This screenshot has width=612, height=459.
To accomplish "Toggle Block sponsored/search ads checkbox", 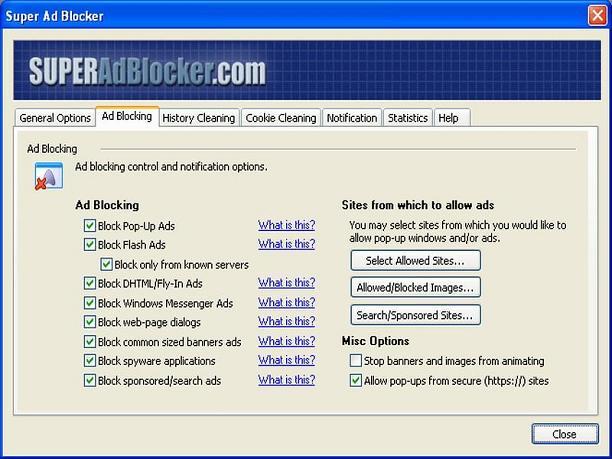I will [90, 381].
